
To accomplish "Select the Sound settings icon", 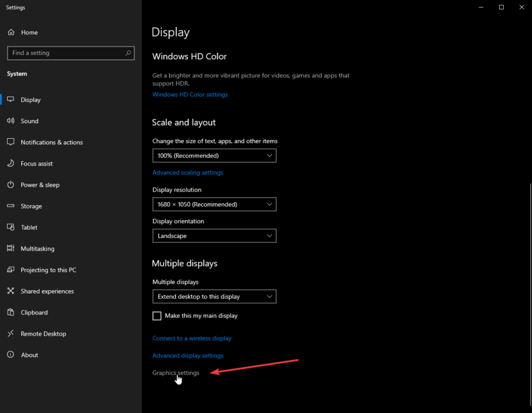I will coord(10,121).
